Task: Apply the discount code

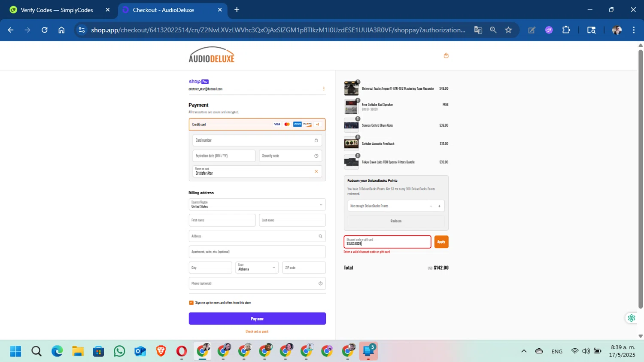Action: click(441, 242)
